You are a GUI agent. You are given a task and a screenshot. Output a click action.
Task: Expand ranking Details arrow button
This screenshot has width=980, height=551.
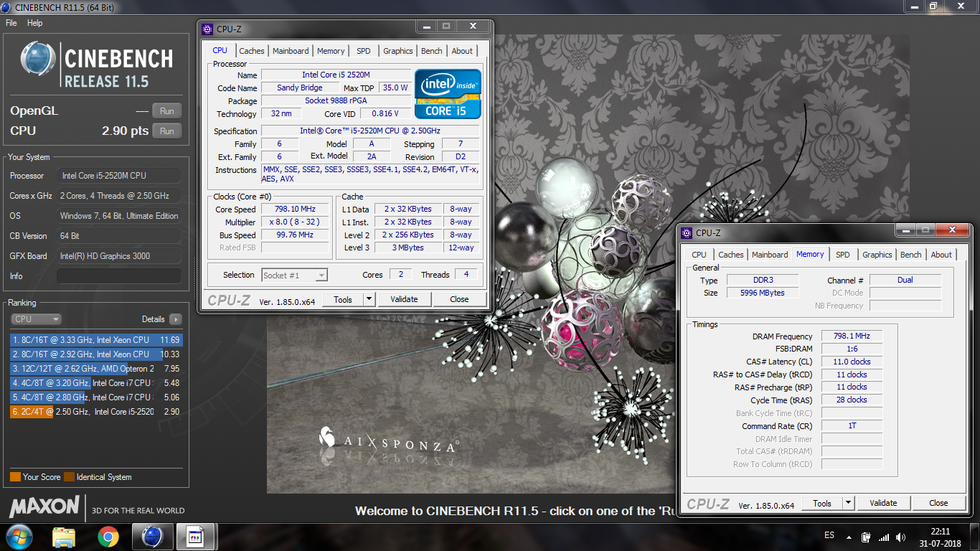(176, 319)
